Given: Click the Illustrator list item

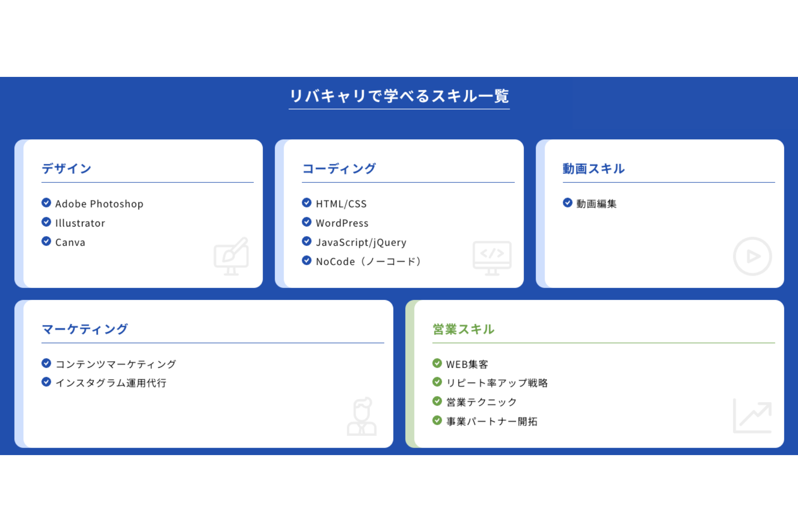Looking at the screenshot, I should tap(80, 223).
